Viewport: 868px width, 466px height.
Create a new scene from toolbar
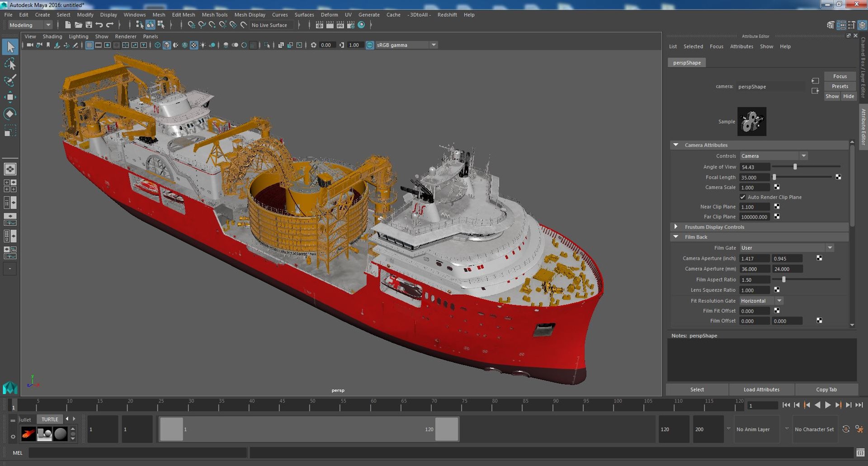coord(68,25)
